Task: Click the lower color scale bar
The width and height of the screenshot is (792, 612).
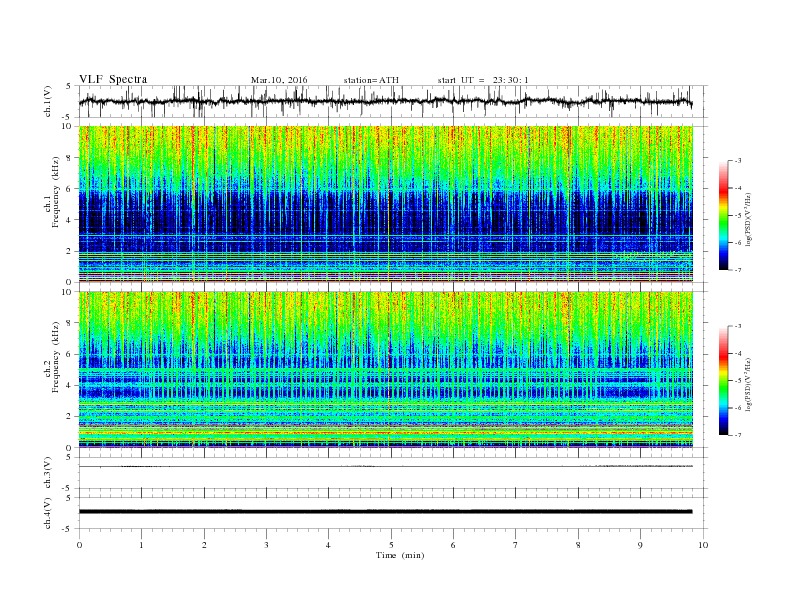Action: click(724, 381)
